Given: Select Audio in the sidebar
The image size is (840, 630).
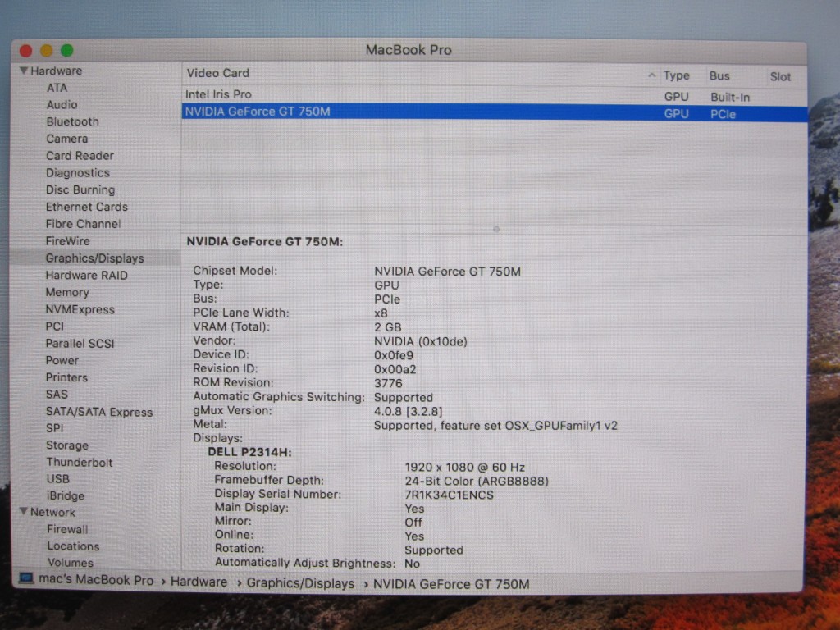Looking at the screenshot, I should pyautogui.click(x=62, y=105).
